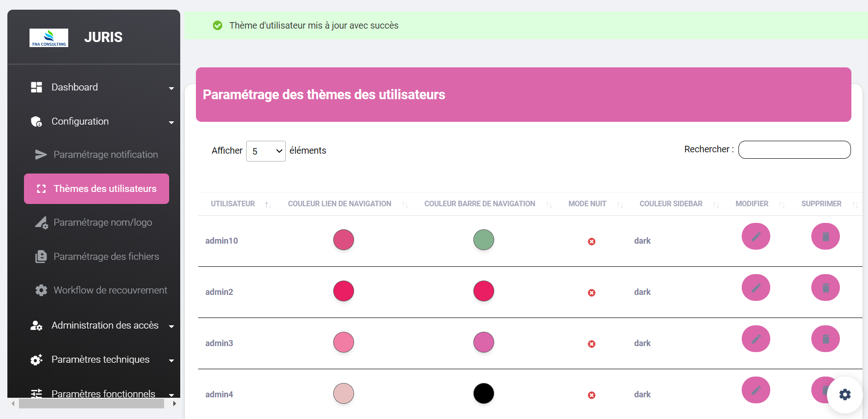This screenshot has width=868, height=419.
Task: Open the Afficher entries count dropdown
Action: (x=266, y=151)
